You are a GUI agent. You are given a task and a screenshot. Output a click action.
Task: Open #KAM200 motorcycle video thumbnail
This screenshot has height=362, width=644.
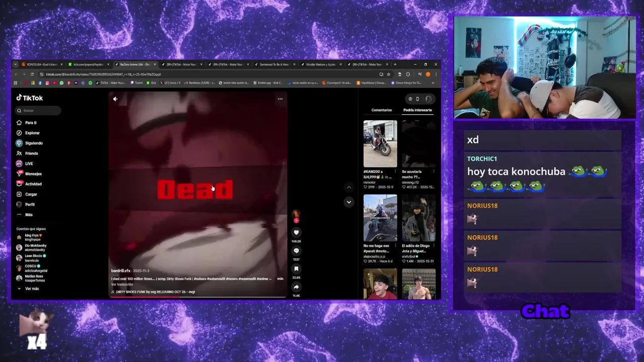pyautogui.click(x=380, y=144)
